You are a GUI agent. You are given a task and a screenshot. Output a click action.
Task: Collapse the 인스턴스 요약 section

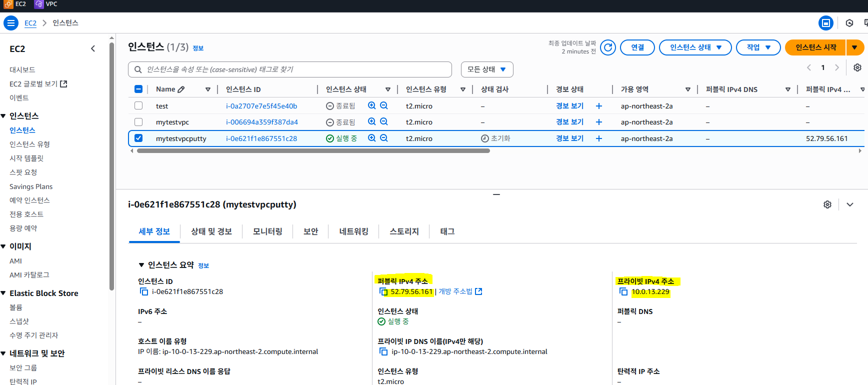click(141, 265)
